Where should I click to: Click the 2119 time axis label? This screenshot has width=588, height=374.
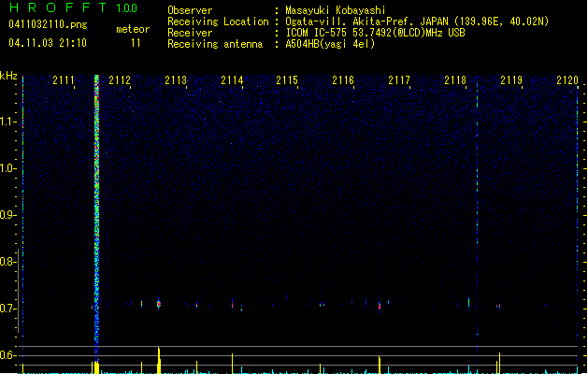(x=511, y=80)
